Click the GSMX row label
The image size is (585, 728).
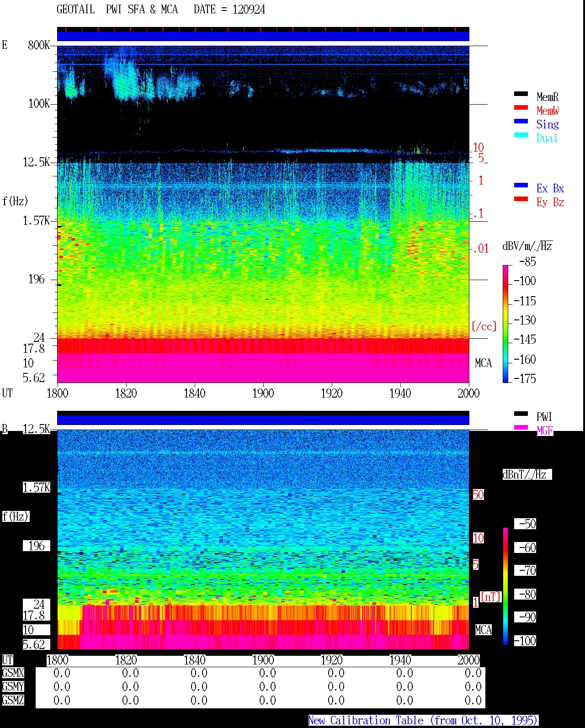point(13,673)
